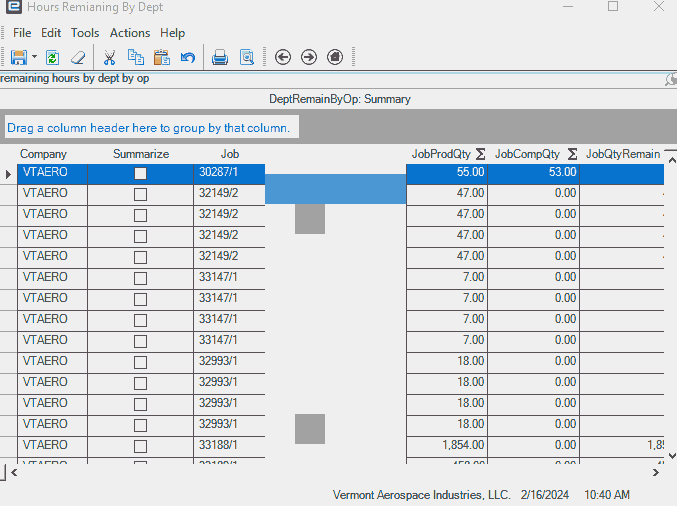The width and height of the screenshot is (677, 506).
Task: Click the Copy icon
Action: click(x=136, y=57)
